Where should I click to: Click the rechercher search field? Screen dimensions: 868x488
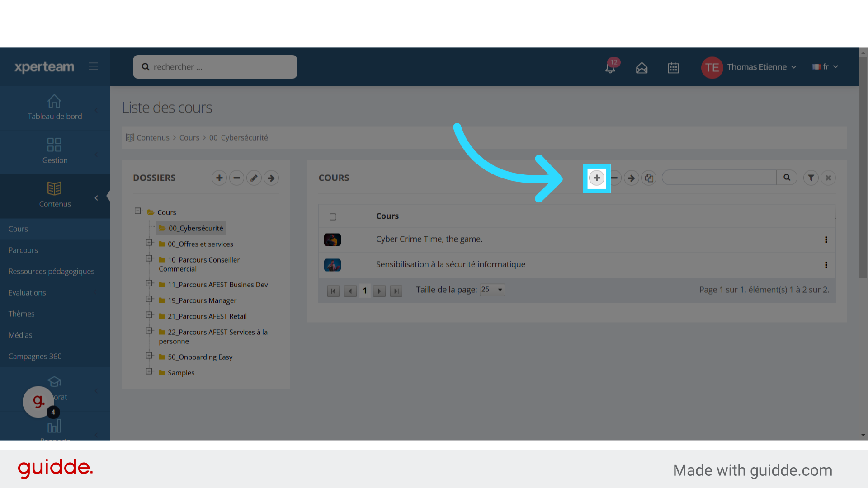tap(215, 67)
